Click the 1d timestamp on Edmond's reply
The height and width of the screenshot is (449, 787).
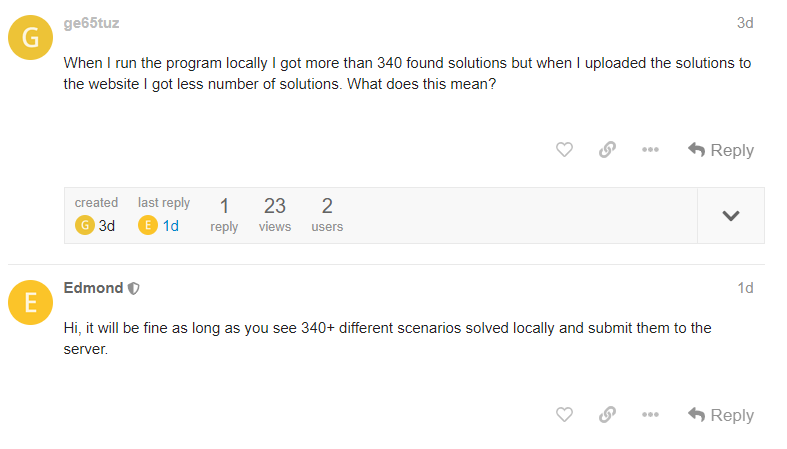(x=745, y=288)
